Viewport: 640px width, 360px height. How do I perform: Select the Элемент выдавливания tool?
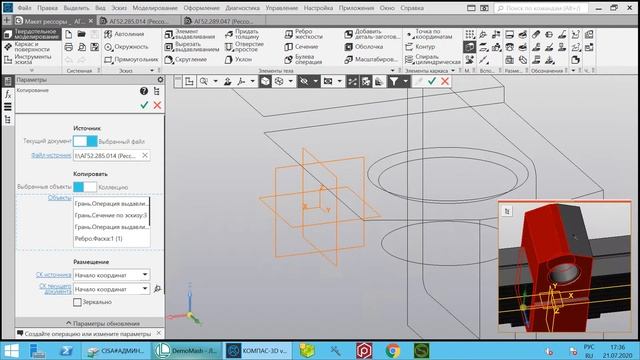tap(190, 34)
